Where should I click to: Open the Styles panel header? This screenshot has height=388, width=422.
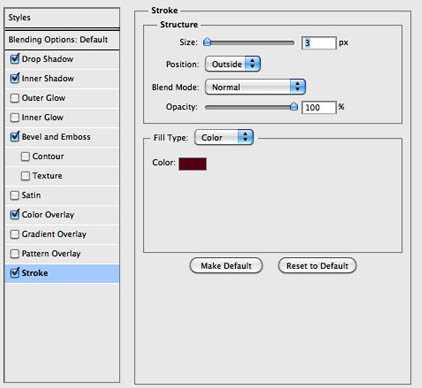click(x=62, y=18)
